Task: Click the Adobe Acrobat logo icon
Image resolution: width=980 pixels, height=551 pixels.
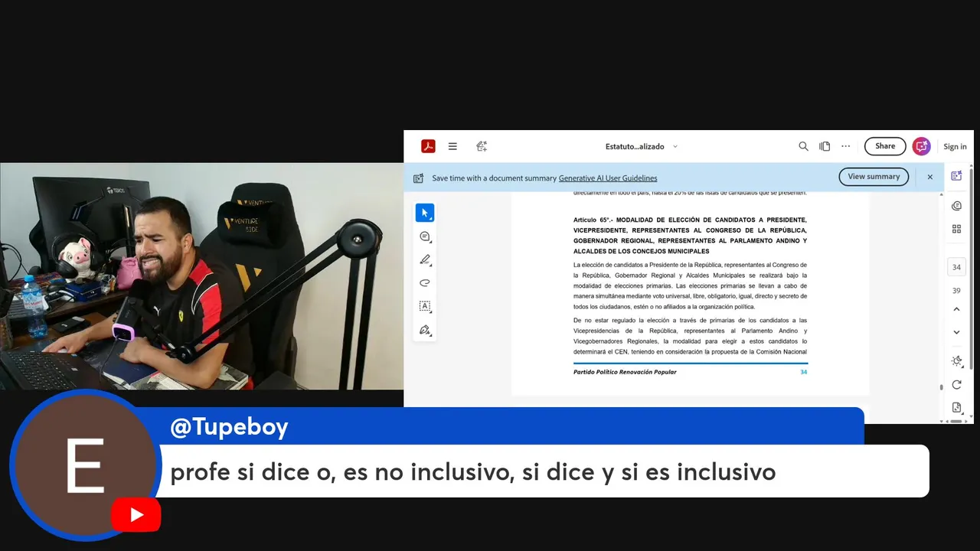Action: coord(428,146)
